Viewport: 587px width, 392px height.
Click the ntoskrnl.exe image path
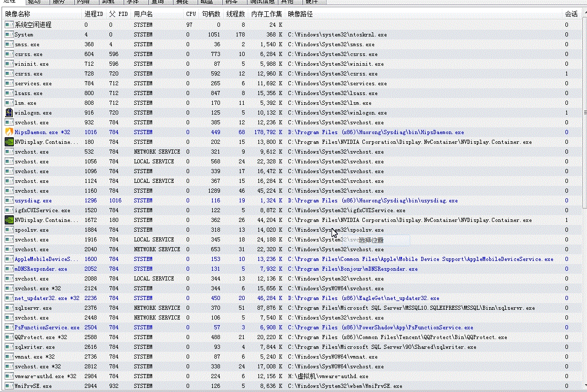pyautogui.click(x=337, y=34)
